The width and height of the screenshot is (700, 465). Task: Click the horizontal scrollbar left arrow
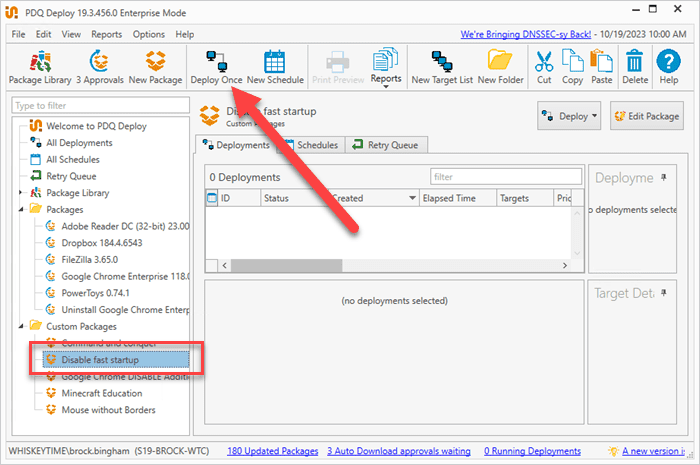click(225, 266)
